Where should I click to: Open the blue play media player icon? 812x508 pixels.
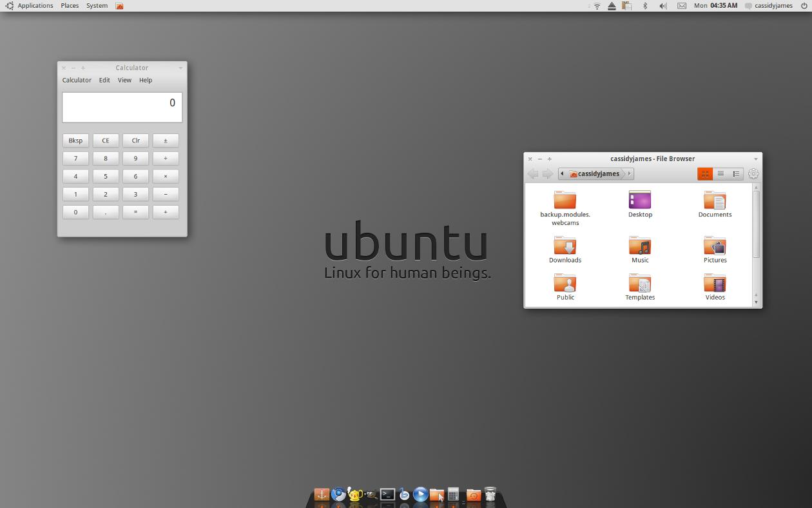point(420,494)
